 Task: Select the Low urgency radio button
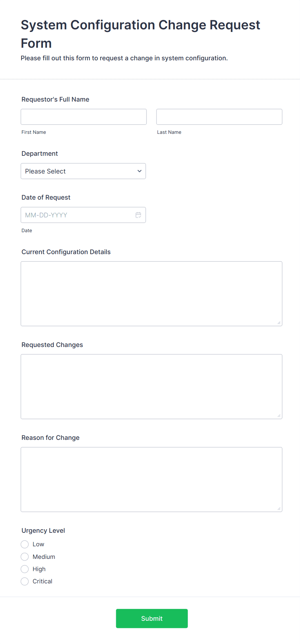25,544
